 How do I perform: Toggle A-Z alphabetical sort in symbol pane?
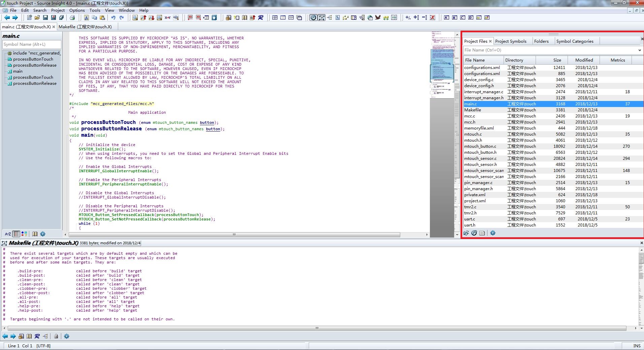pos(8,234)
